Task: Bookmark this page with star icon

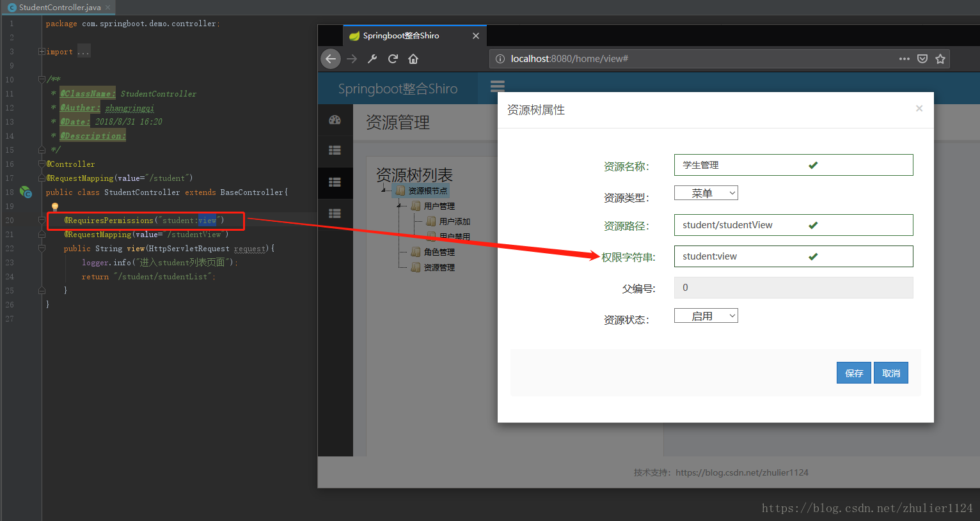Action: coord(940,59)
